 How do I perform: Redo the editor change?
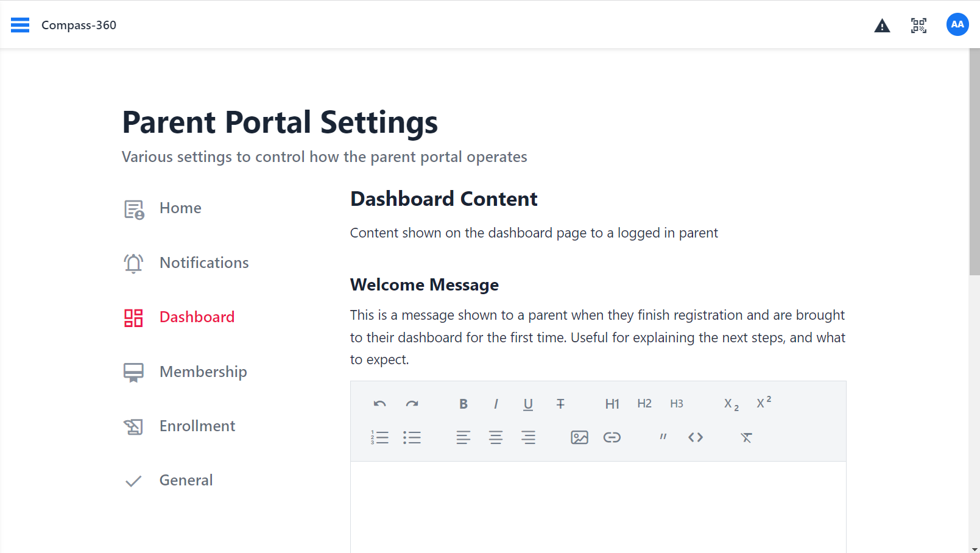click(412, 404)
